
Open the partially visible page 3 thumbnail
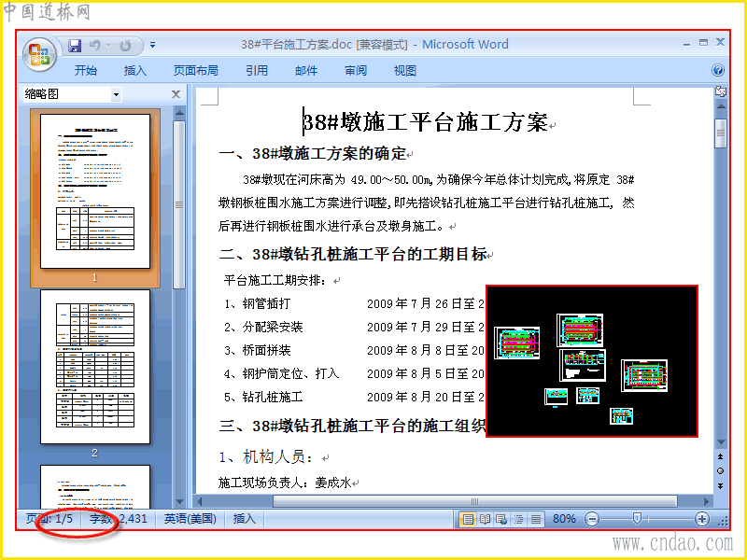tap(95, 486)
